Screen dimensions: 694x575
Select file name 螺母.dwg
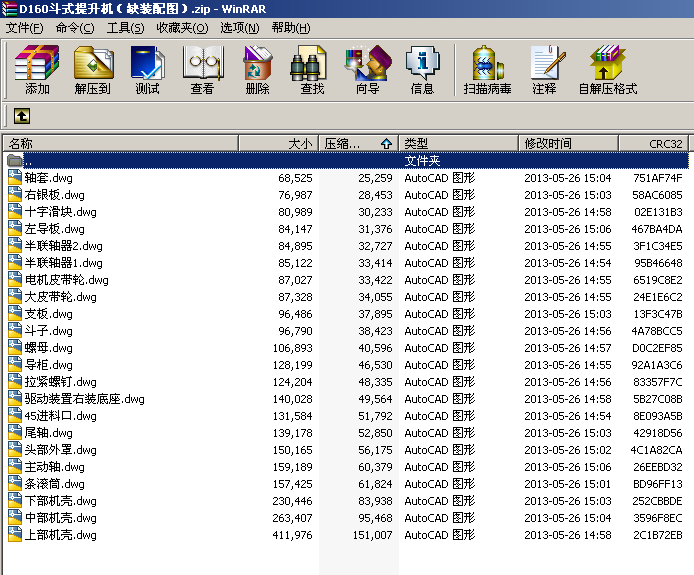pyautogui.click(x=49, y=347)
